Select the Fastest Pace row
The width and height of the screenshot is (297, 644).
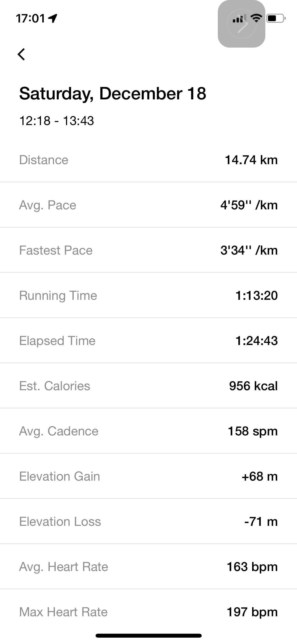point(148,250)
